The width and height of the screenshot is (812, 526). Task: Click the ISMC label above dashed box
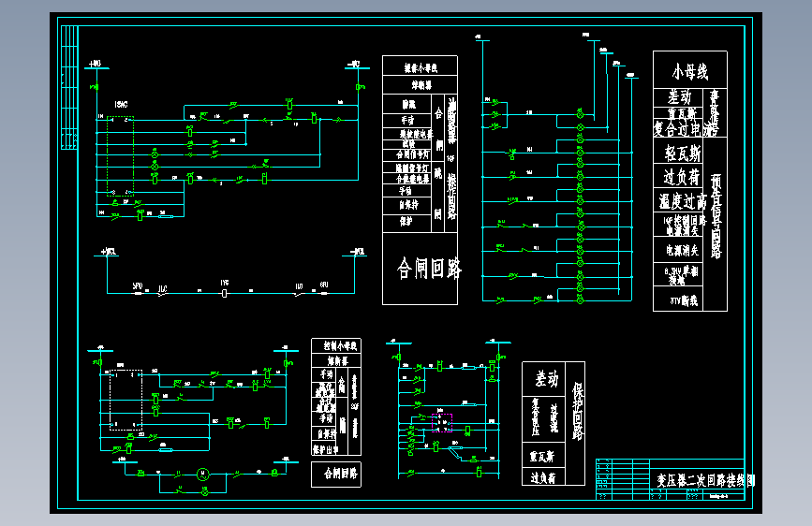121,105
